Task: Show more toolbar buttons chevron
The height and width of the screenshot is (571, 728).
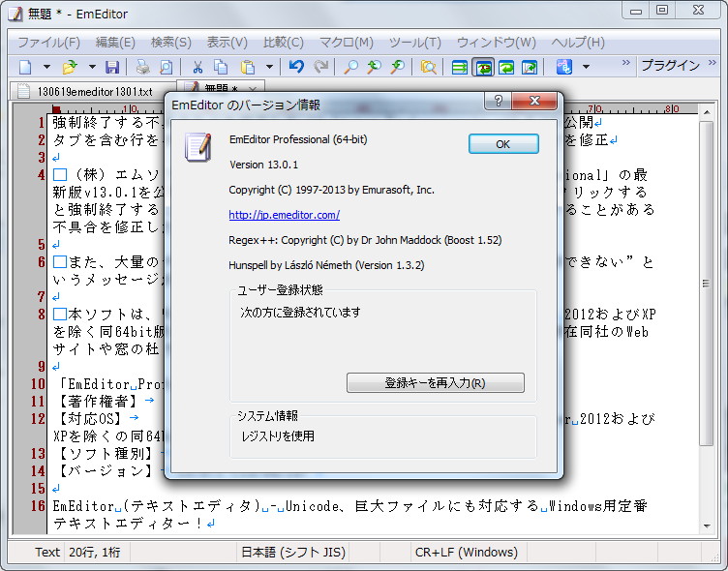Action: [x=625, y=62]
